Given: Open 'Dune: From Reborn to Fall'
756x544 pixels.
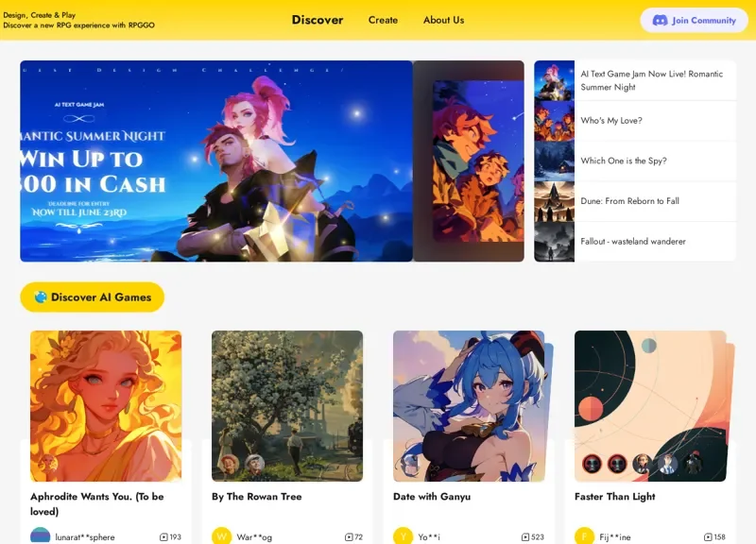Looking at the screenshot, I should pyautogui.click(x=635, y=201).
